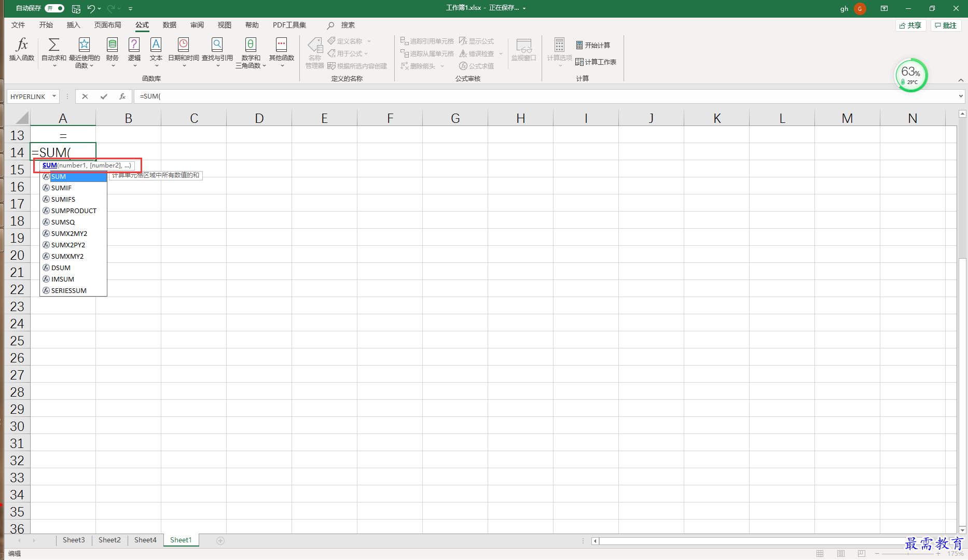Expand the Name Box dropdown arrow
The width and height of the screenshot is (968, 560).
(54, 96)
